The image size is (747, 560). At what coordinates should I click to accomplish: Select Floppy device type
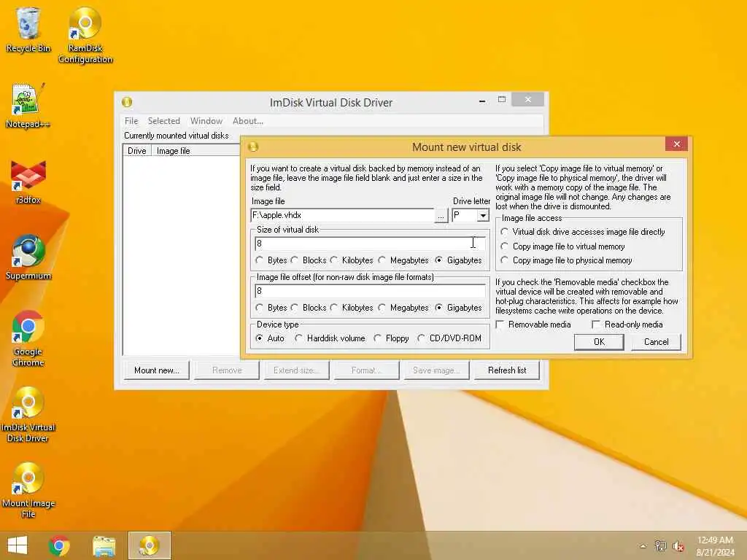point(391,338)
